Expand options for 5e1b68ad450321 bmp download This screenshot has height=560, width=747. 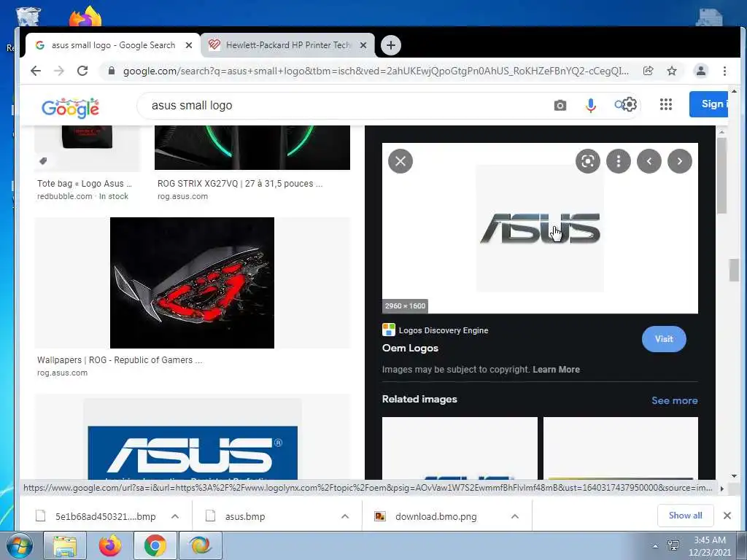tap(175, 516)
